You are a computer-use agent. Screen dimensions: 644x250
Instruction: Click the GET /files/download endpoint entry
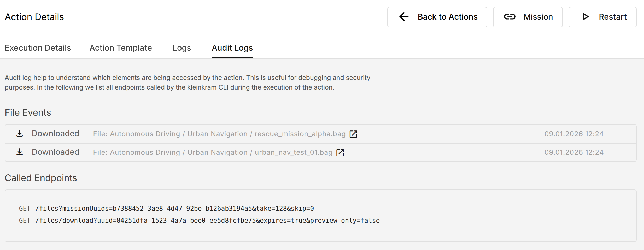coord(199,220)
